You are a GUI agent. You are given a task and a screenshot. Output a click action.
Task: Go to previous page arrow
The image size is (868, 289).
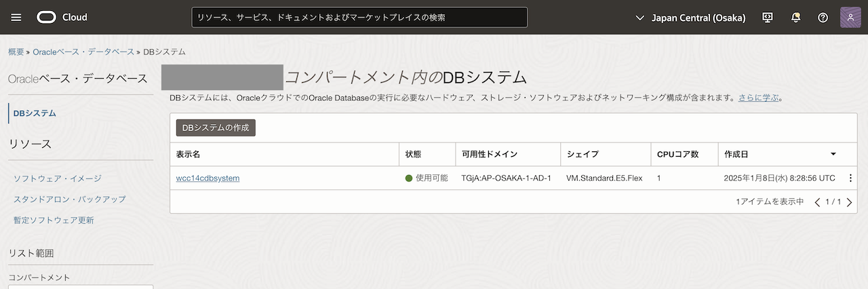pos(818,202)
